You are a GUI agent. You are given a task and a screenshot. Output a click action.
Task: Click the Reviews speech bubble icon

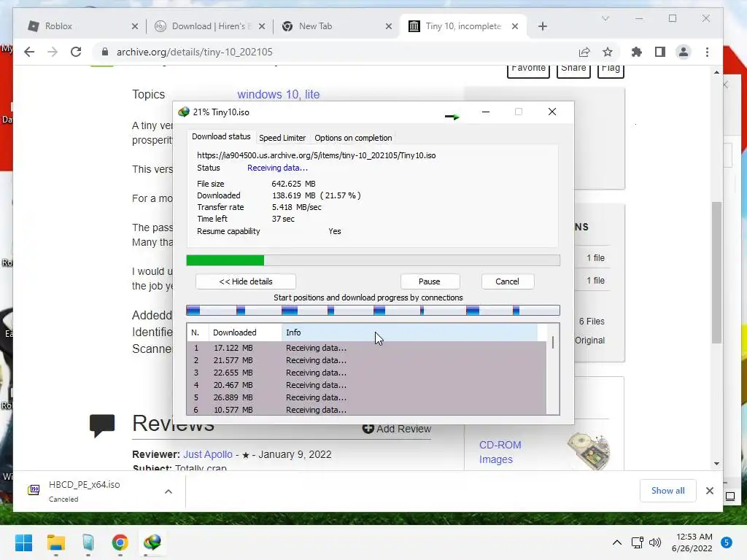pos(102,425)
